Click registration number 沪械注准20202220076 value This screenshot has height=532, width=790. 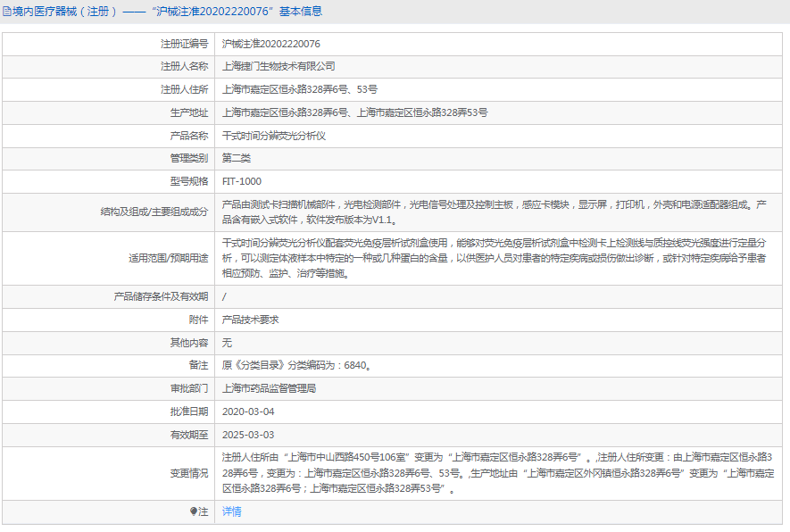(271, 44)
